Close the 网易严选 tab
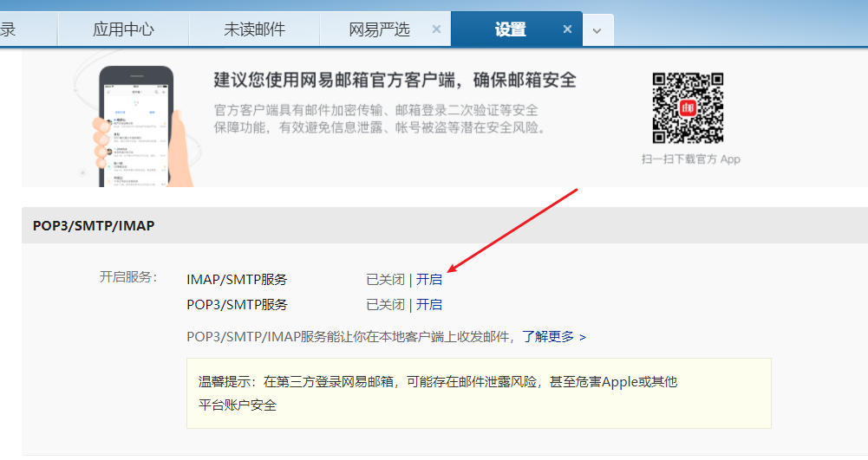The image size is (868, 460). 436,29
